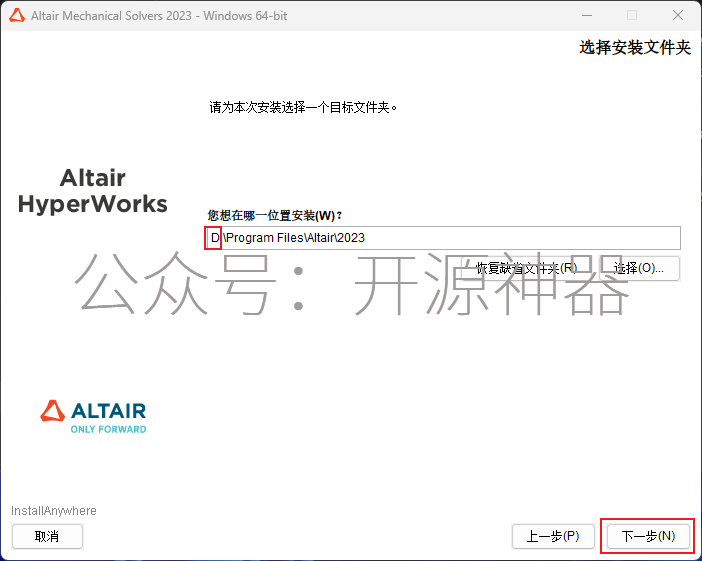
Task: Click the 您想在哪一位置安装(W)? label
Action: (x=275, y=215)
